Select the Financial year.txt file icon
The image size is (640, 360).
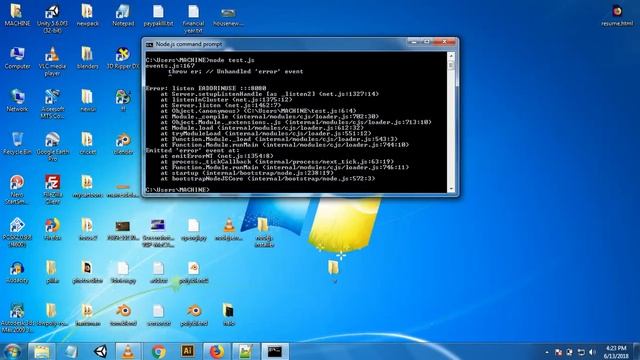coord(193,18)
